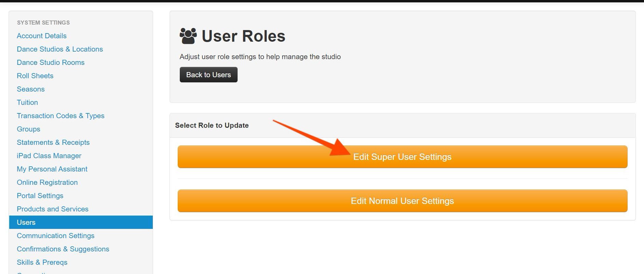Screen dimensions: 644x274
Task: Select Transaction Codes & Types
Action: 61,116
